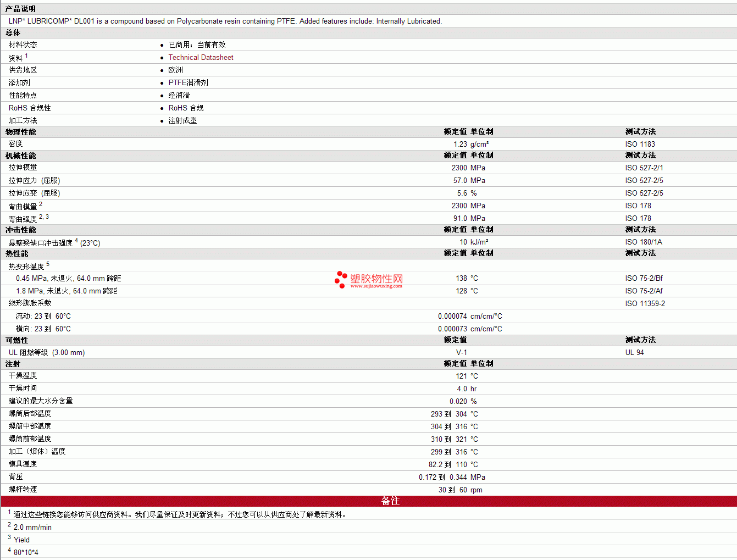The width and height of the screenshot is (737, 560).
Task: Click the 材料状态 row label
Action: [23, 45]
